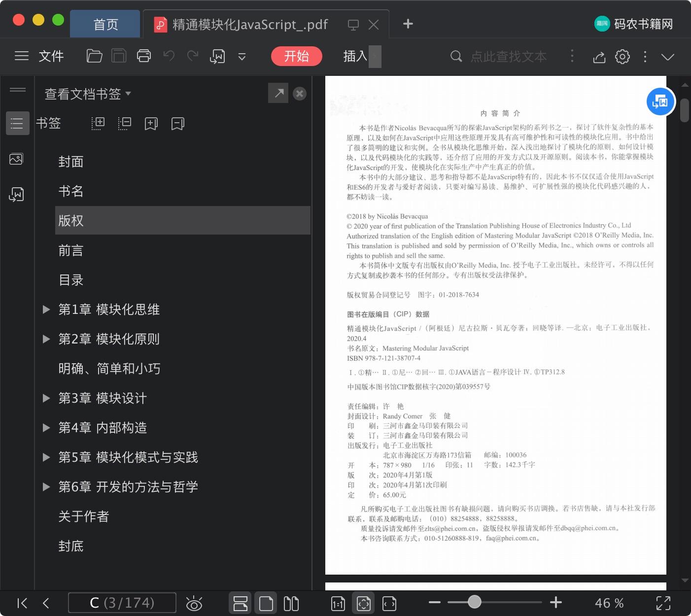Switch to the 精通模块化JavaScript_.pdf tab
691x616 pixels.
pyautogui.click(x=250, y=24)
